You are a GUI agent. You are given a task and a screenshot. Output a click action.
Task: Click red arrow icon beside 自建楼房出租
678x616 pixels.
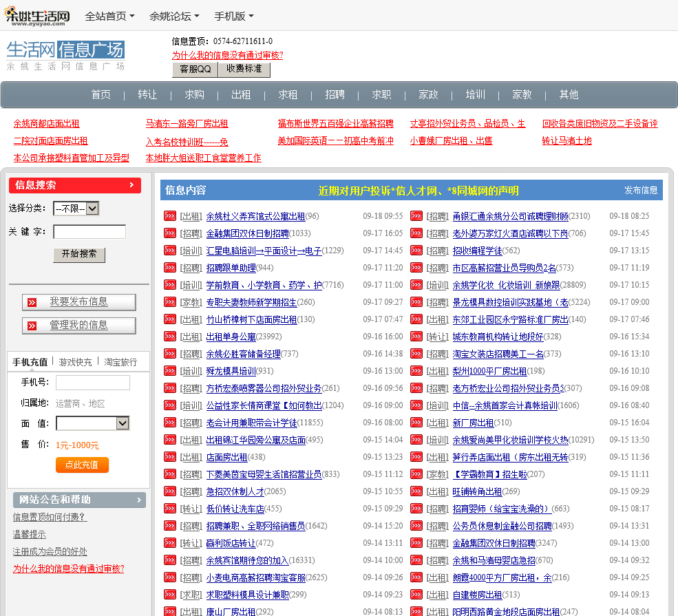[x=416, y=595]
